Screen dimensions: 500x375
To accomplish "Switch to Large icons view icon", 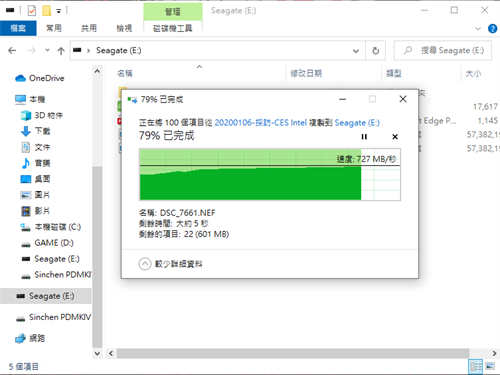I will (x=490, y=366).
